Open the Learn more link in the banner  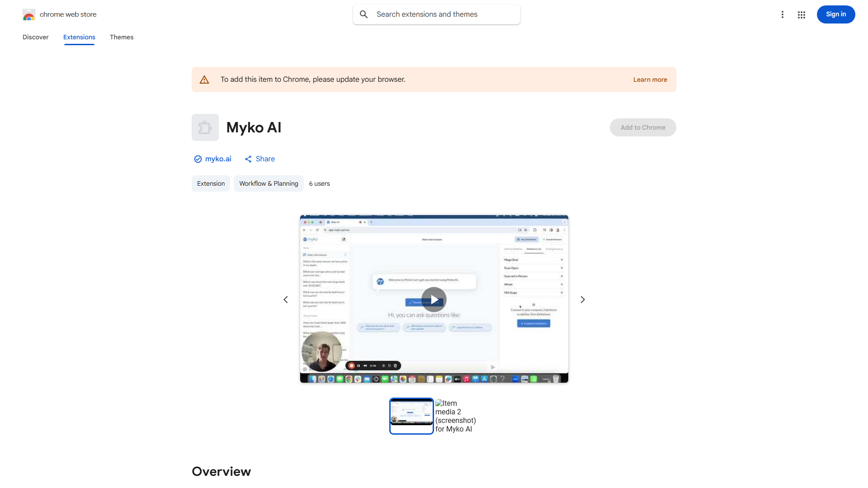650,79
